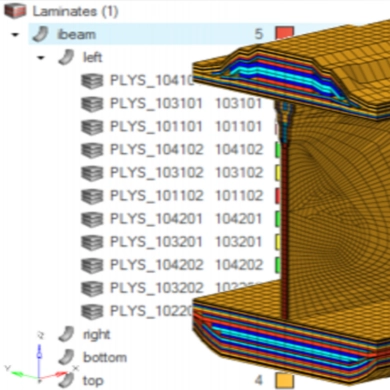This screenshot has width=390, height=390.
Task: Select the top sub-laminate label
Action: click(x=93, y=381)
